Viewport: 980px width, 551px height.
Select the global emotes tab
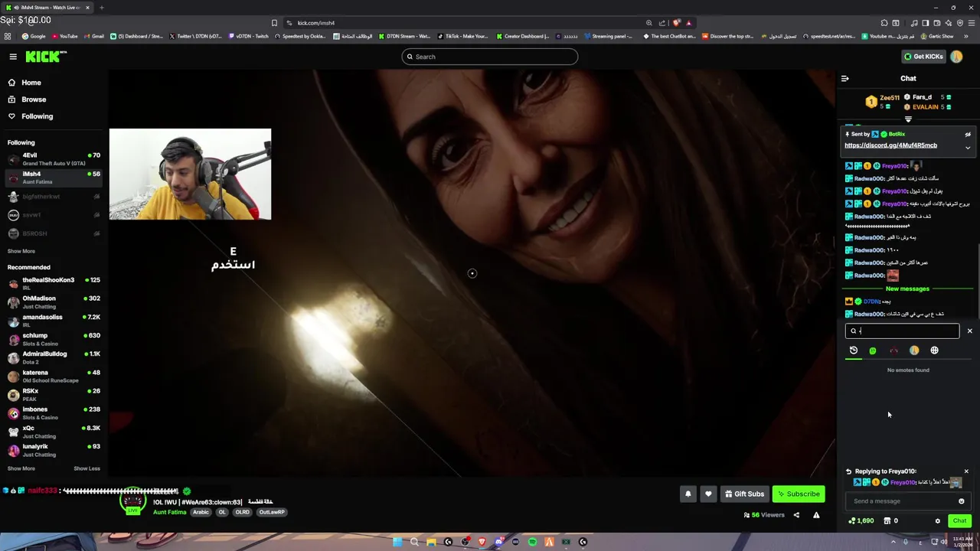pyautogui.click(x=934, y=350)
